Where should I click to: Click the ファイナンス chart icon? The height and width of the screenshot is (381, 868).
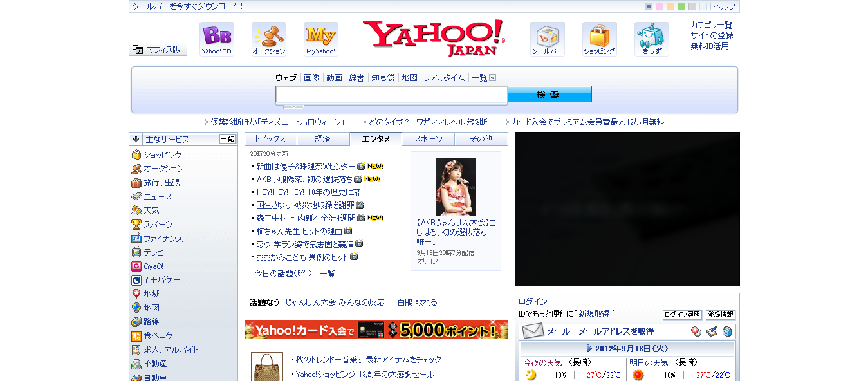(x=136, y=239)
